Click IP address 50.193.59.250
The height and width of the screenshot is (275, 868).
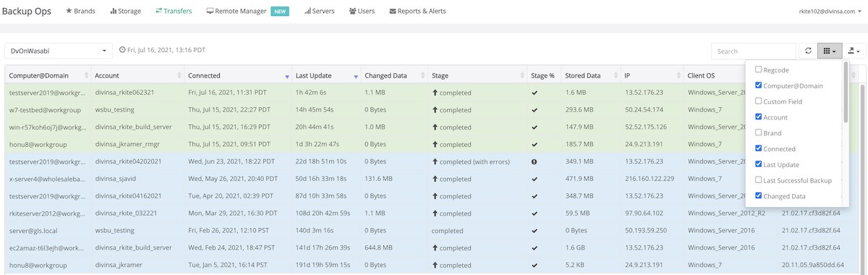(x=647, y=230)
